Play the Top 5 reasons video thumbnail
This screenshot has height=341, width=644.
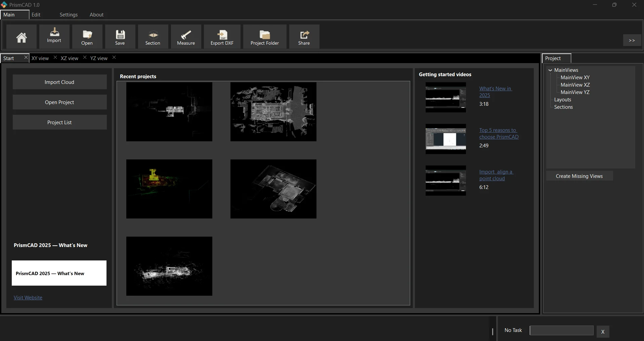pyautogui.click(x=446, y=139)
